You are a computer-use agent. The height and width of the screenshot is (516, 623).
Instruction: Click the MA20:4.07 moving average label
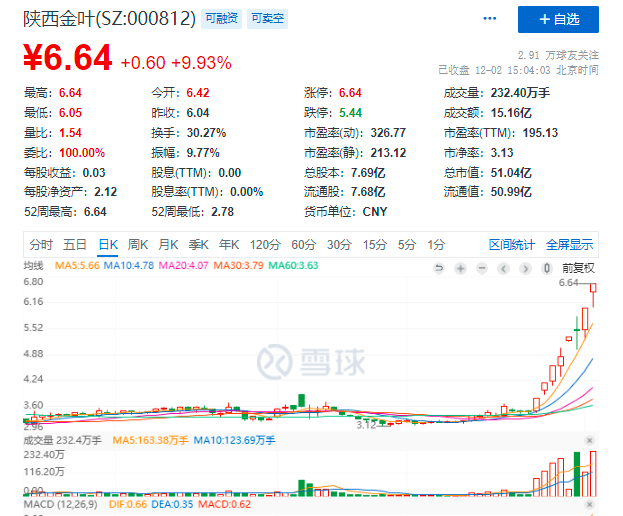184,265
